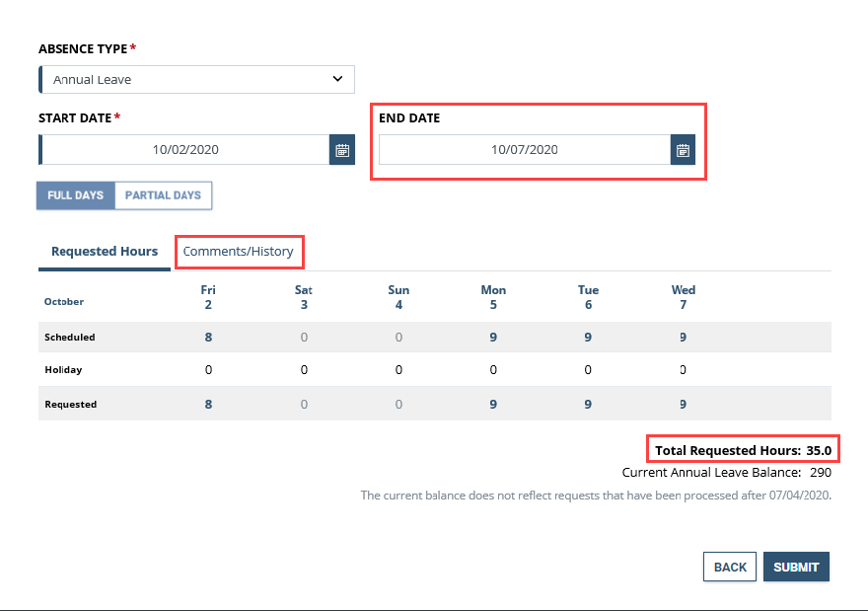This screenshot has height=611, width=868.
Task: Click the October label in the hours table
Action: pos(63,302)
